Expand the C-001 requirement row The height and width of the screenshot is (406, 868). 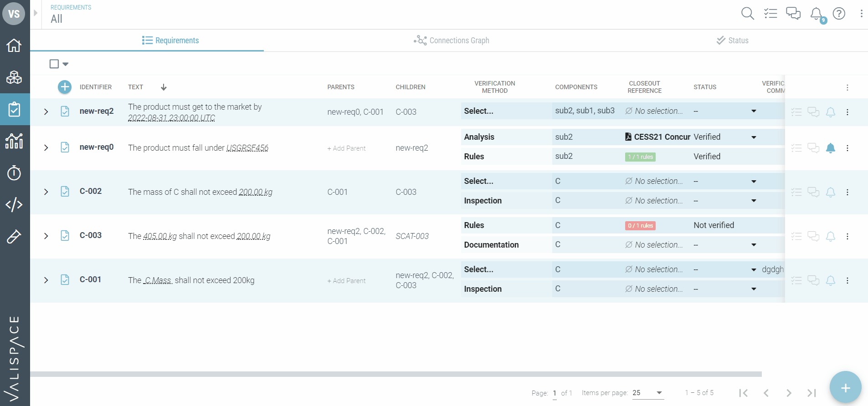[x=46, y=280]
